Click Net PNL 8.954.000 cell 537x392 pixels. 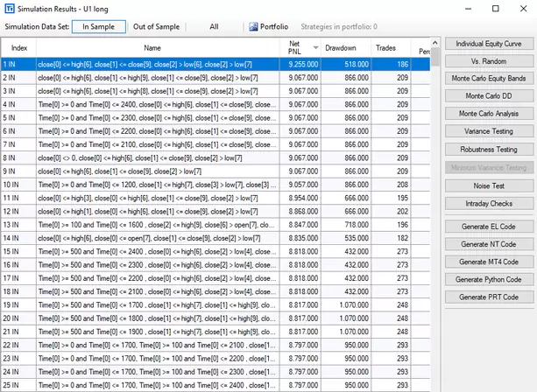(x=300, y=198)
